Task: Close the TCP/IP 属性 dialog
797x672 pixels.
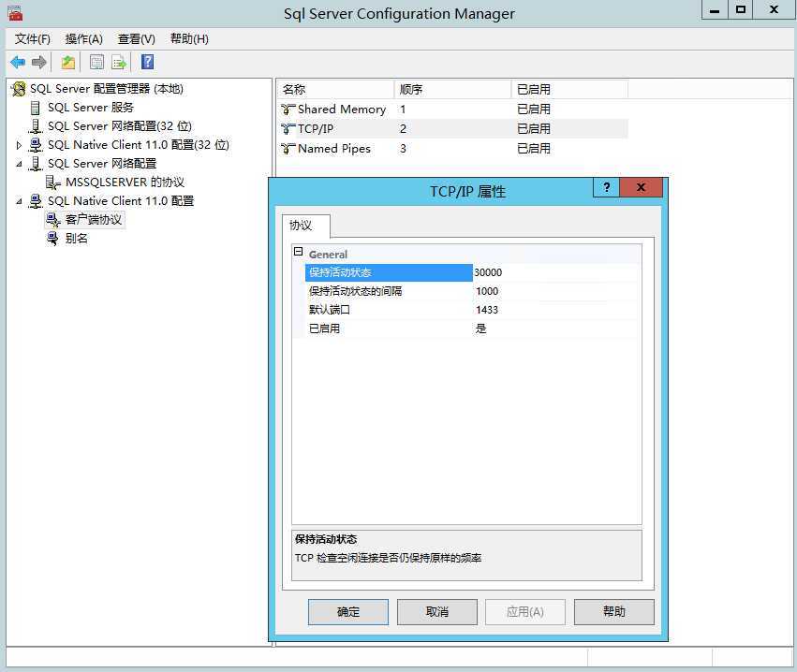Action: tap(641, 187)
